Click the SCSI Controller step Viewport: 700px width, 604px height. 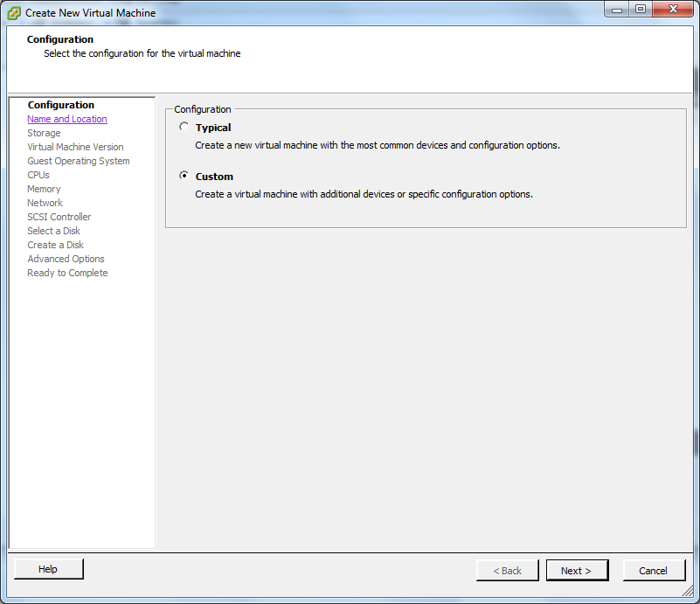(59, 217)
